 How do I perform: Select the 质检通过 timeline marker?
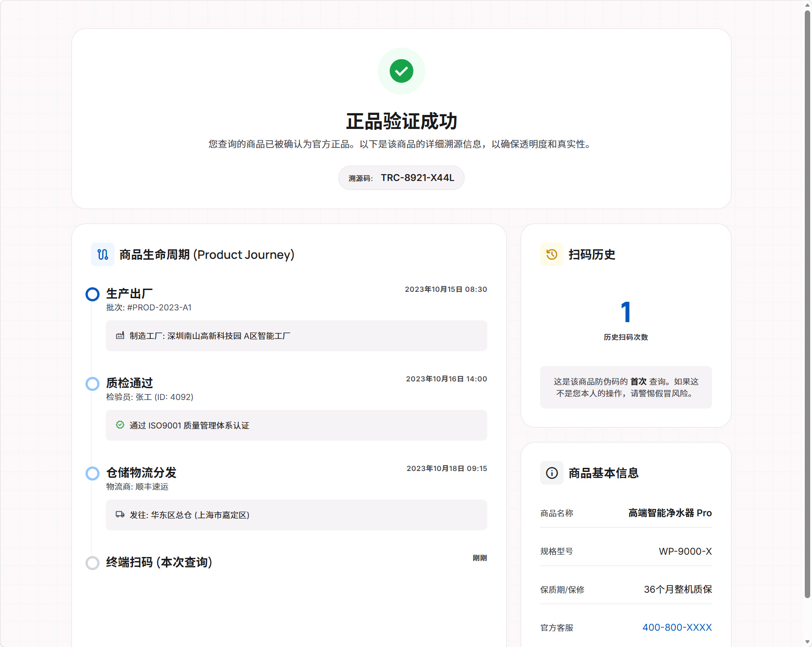92,384
